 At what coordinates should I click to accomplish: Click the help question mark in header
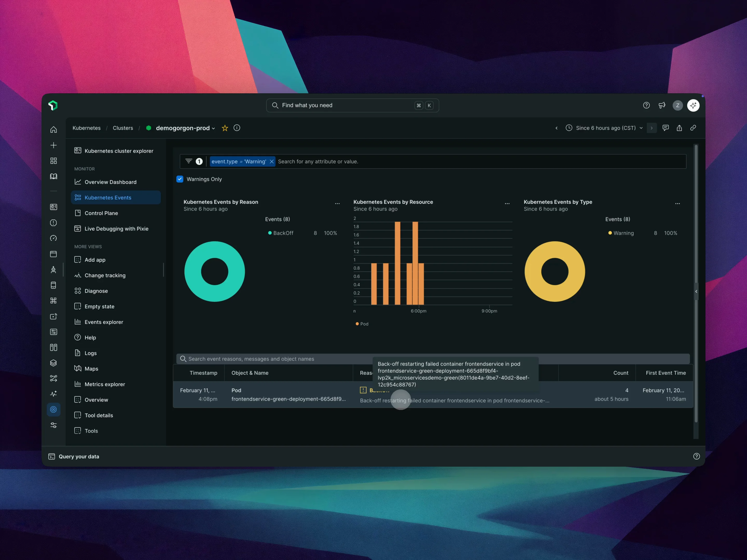pos(646,105)
